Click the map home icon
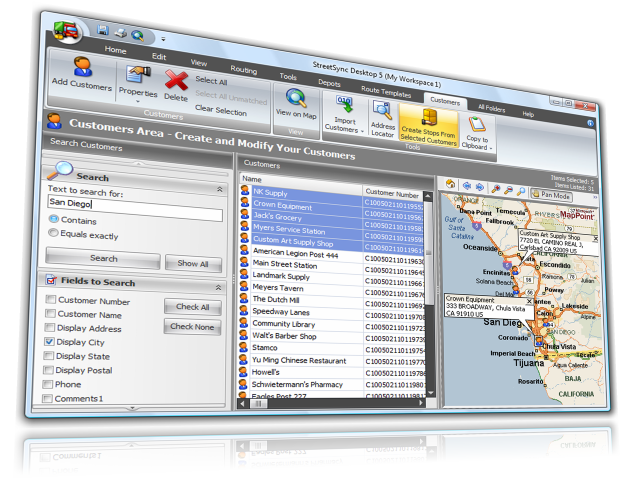The image size is (640, 480). (x=450, y=186)
